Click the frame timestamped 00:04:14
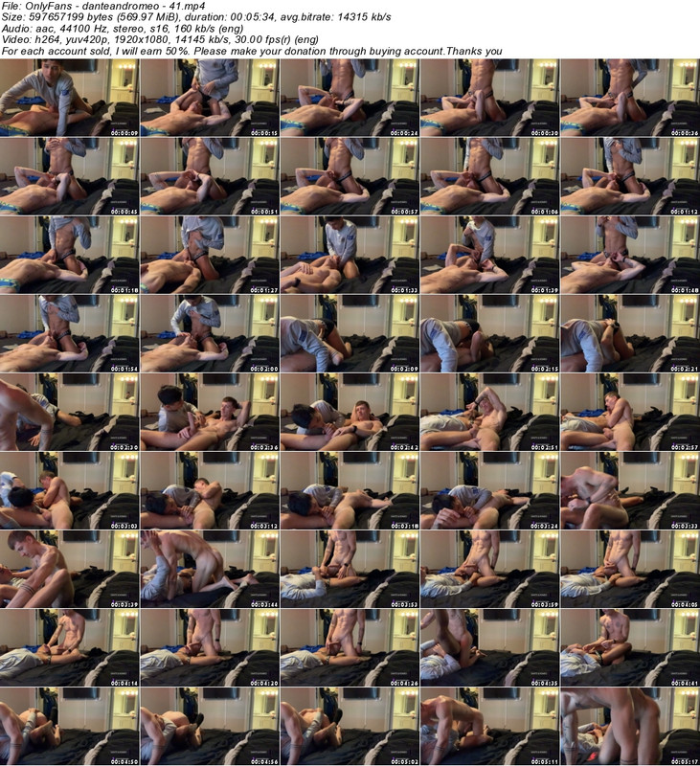 (x=70, y=646)
